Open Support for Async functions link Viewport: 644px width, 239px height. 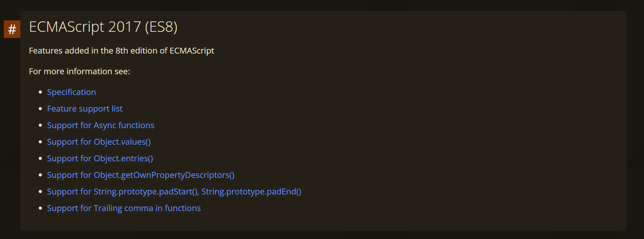tap(101, 125)
